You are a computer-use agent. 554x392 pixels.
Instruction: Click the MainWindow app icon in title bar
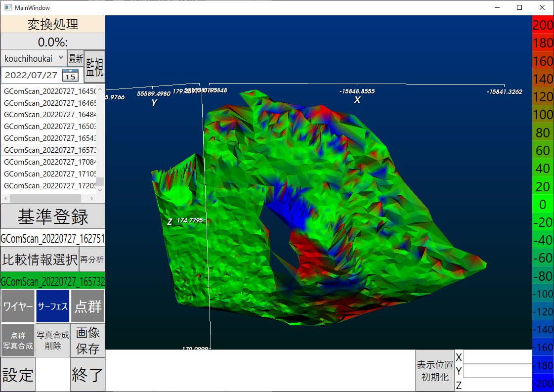[x=8, y=7]
